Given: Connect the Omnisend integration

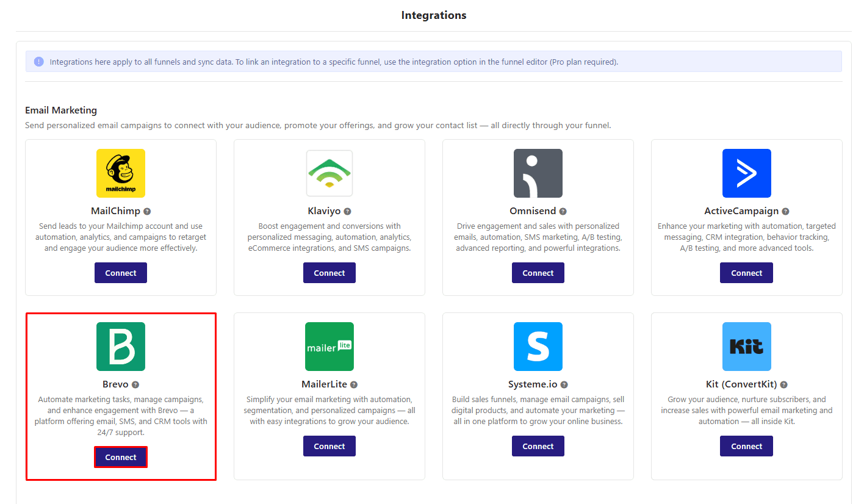Looking at the screenshot, I should (538, 272).
